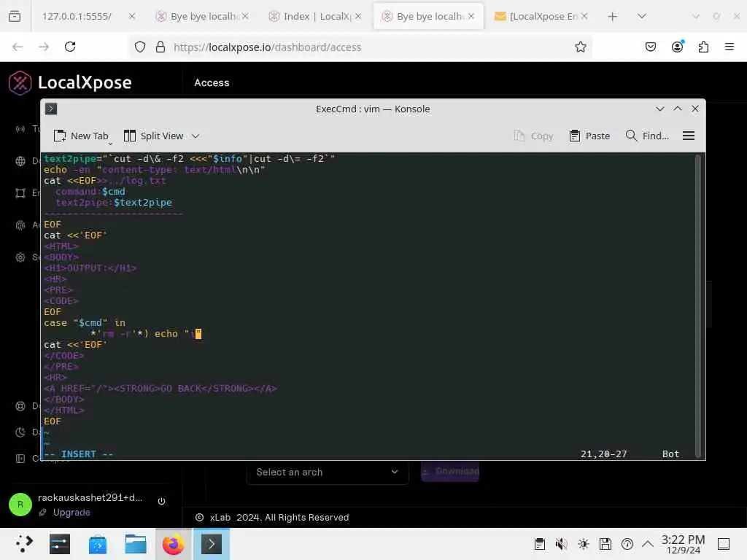Open the Select an arch dropdown
Image resolution: width=747 pixels, height=560 pixels.
click(328, 472)
